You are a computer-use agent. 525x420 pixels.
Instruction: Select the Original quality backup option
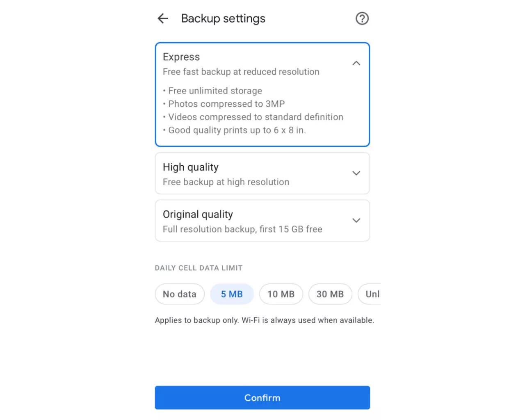coord(262,221)
